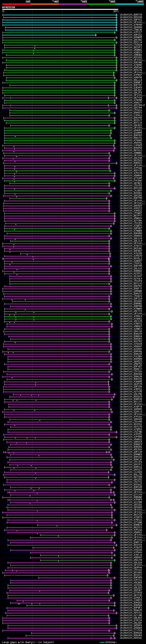Select label UniRef100_B9RTM5

tap(131, 266)
